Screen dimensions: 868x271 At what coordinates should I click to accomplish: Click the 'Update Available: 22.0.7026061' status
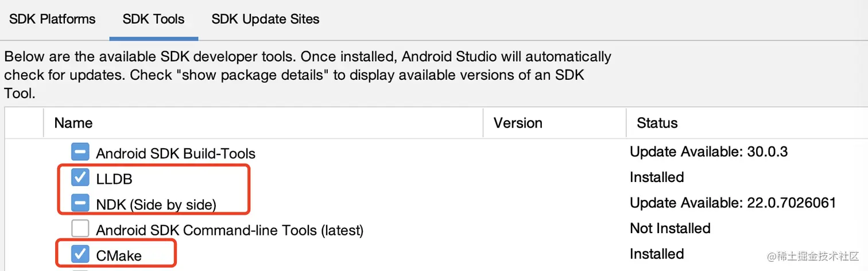tap(733, 203)
